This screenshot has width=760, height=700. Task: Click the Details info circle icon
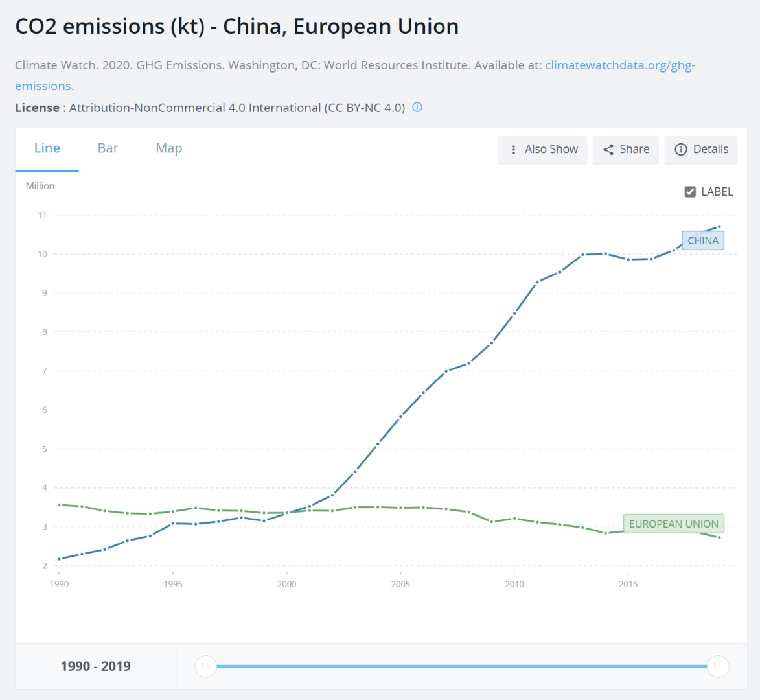tap(680, 150)
